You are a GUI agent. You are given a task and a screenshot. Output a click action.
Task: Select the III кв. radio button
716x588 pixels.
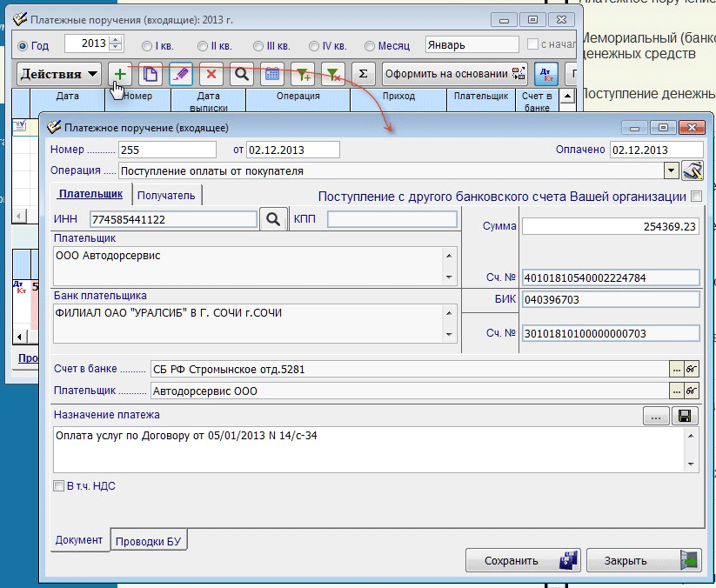258,46
